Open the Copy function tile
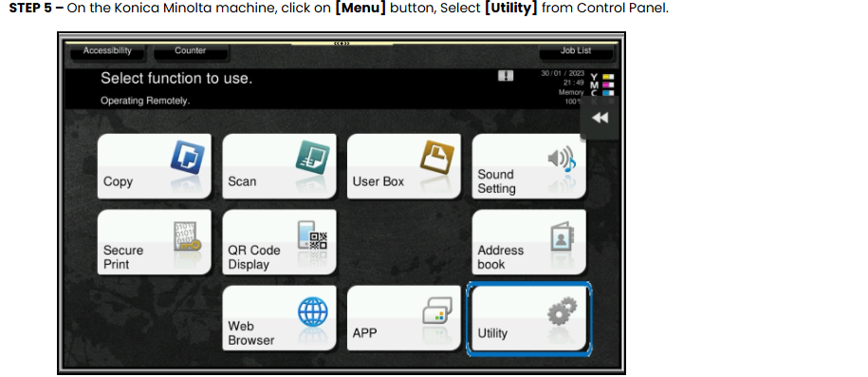 pos(154,166)
